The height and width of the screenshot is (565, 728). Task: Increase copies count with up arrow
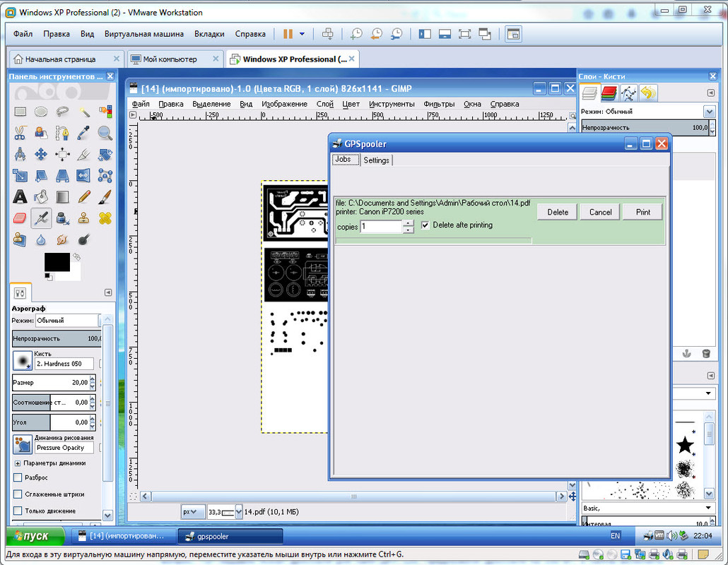click(x=408, y=224)
